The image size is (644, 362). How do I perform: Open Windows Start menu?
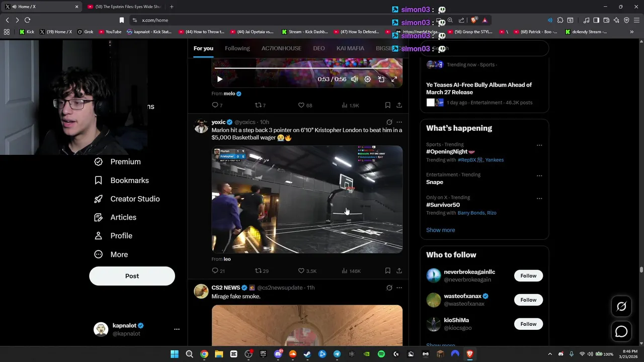pos(175,354)
